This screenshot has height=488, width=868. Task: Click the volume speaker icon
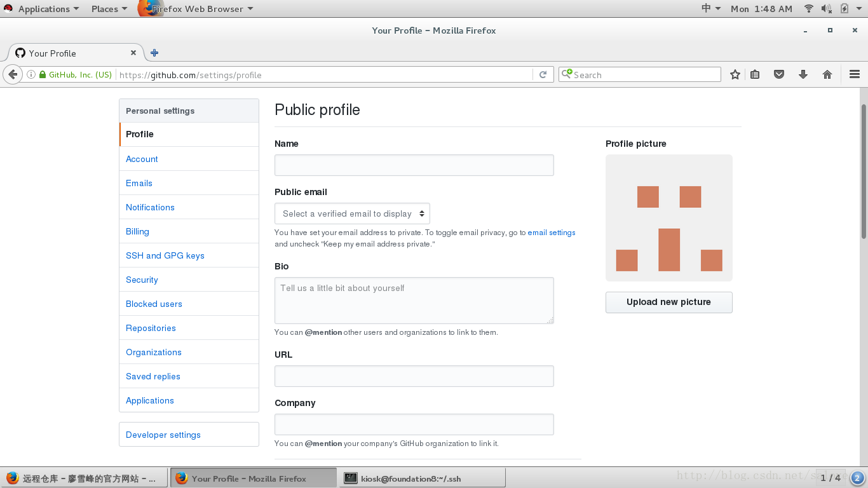click(826, 8)
